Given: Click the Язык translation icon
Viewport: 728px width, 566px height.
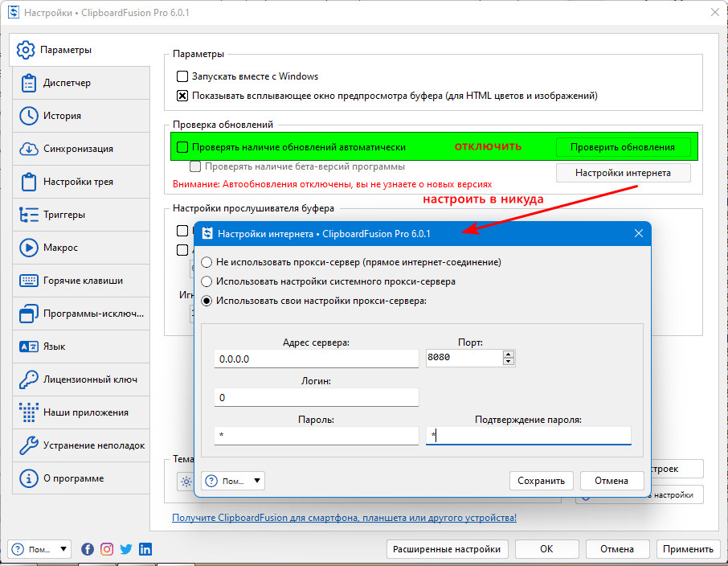Looking at the screenshot, I should pyautogui.click(x=29, y=347).
